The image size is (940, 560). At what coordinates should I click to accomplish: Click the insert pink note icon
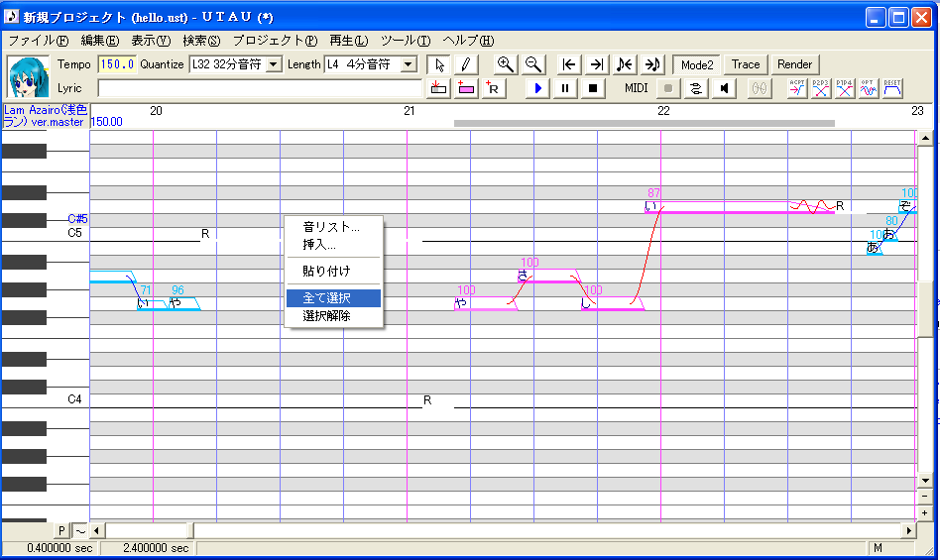(466, 88)
